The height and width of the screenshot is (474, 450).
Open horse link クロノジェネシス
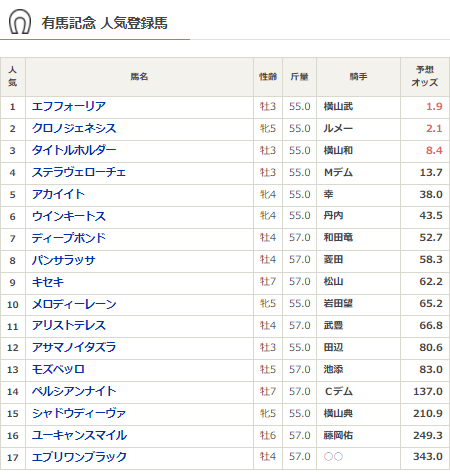74,128
